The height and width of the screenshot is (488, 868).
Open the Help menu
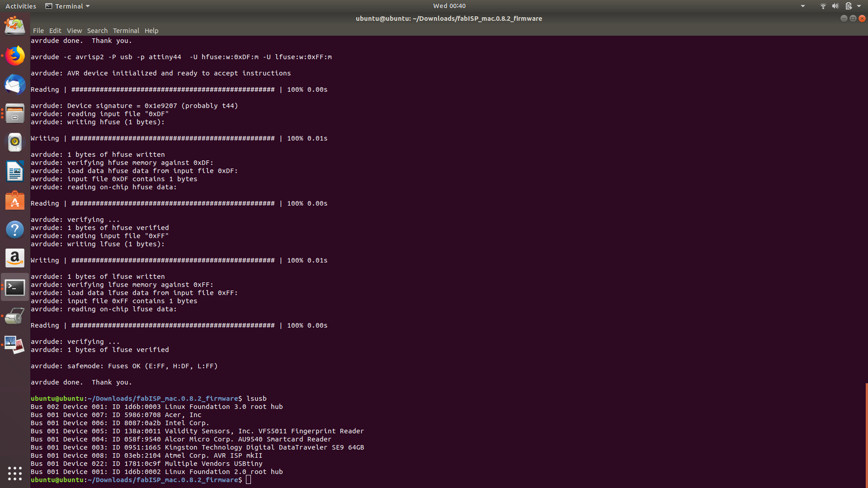point(151,31)
